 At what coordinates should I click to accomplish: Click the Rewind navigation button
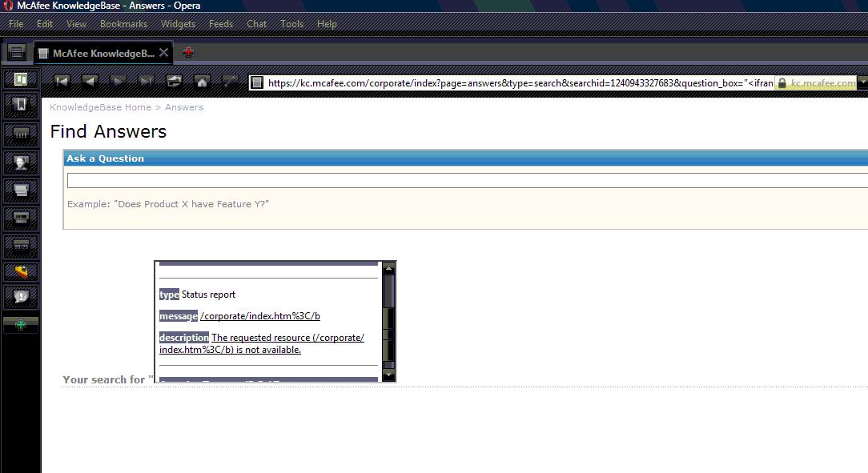click(x=62, y=82)
